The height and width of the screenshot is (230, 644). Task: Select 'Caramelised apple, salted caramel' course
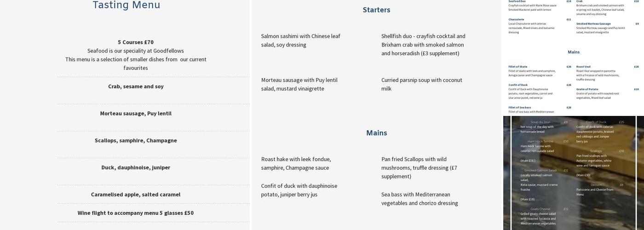[x=136, y=195]
